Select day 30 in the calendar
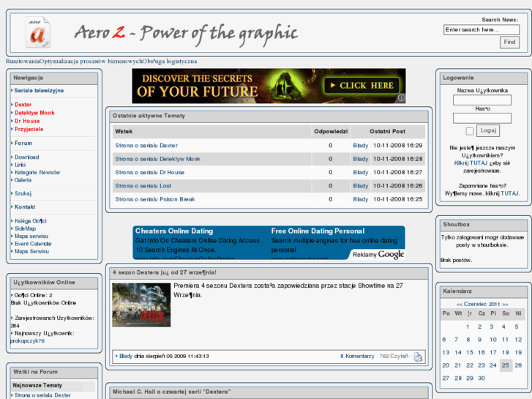The width and height of the screenshot is (532, 399). click(481, 379)
